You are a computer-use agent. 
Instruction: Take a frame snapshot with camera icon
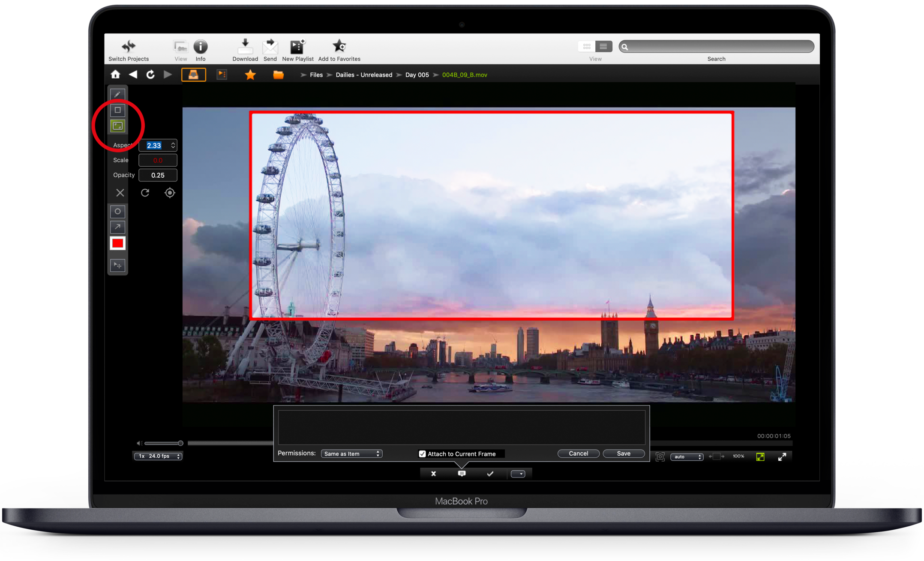tap(660, 457)
